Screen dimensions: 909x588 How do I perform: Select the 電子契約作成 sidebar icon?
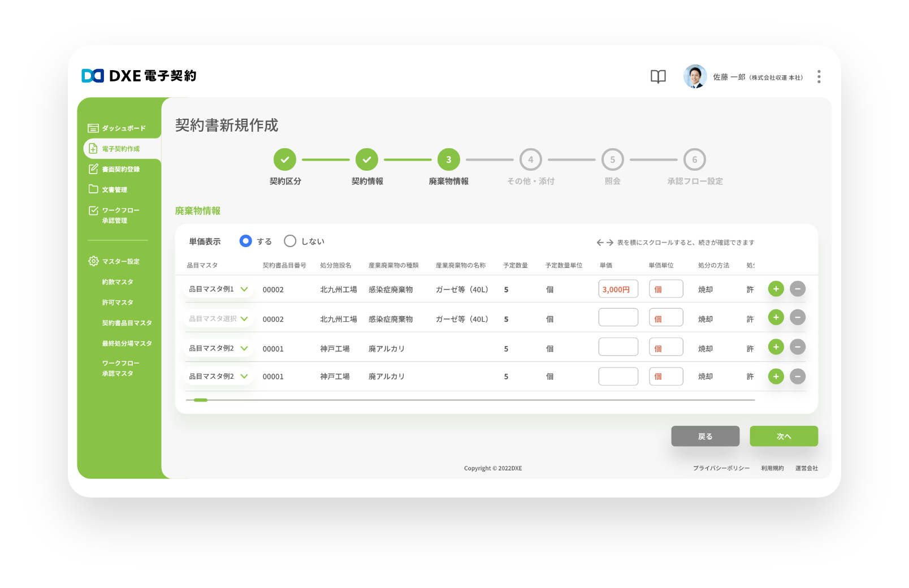coord(93,149)
